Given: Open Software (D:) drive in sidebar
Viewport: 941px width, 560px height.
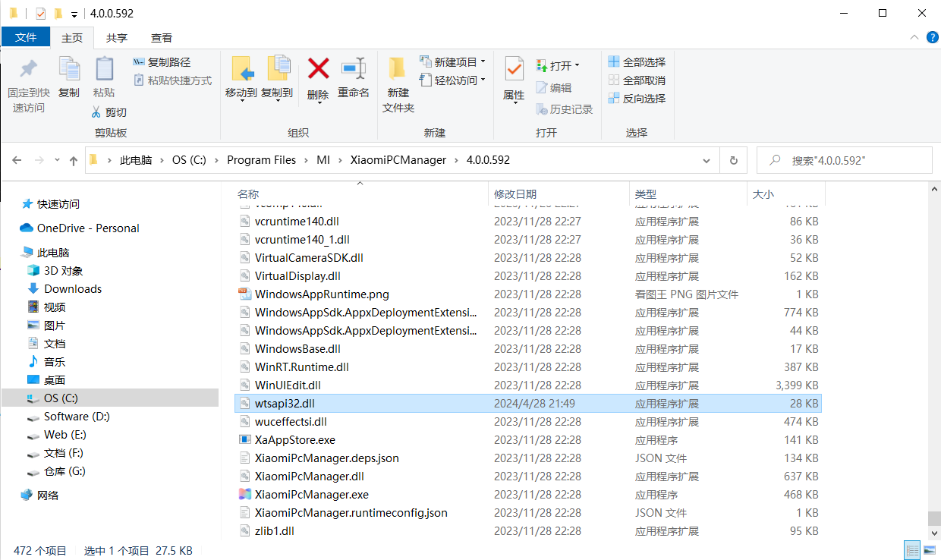Looking at the screenshot, I should [77, 417].
